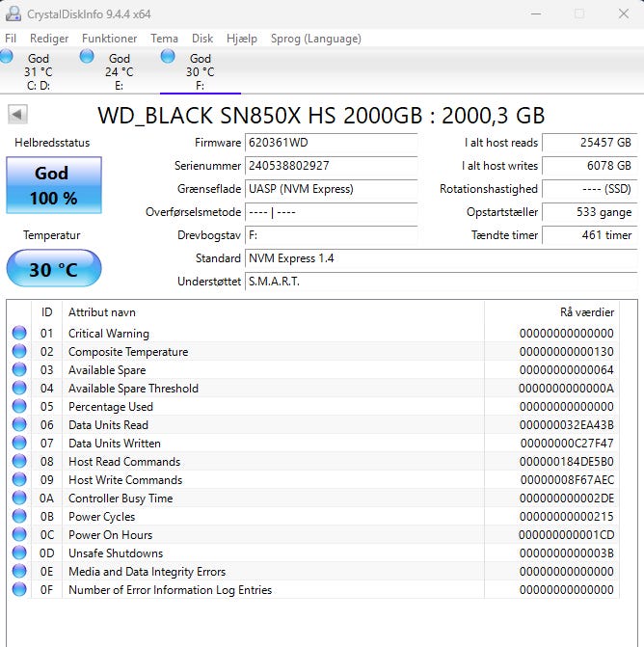Click the I alt host writes value 6078 GB
This screenshot has width=644, height=647.
590,166
